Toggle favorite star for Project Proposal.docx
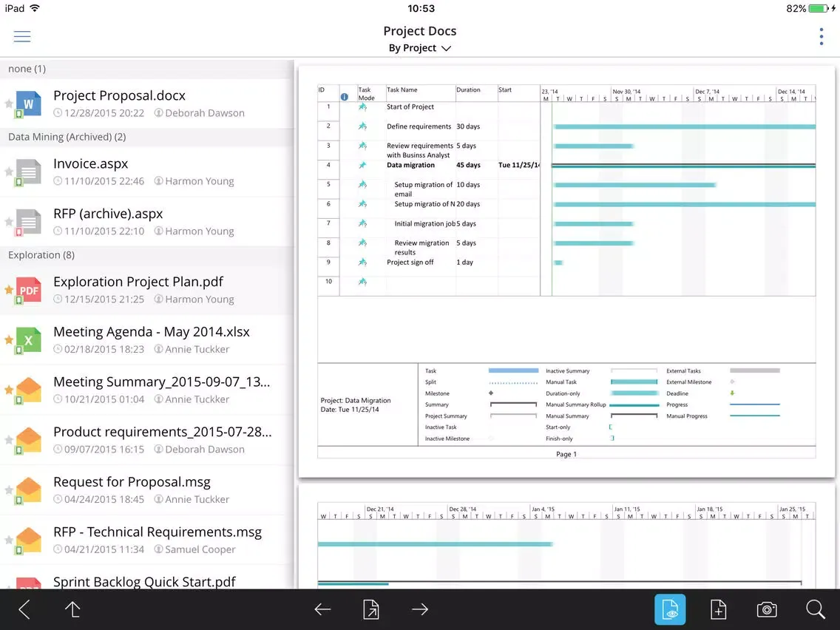840x630 pixels. pos(9,104)
